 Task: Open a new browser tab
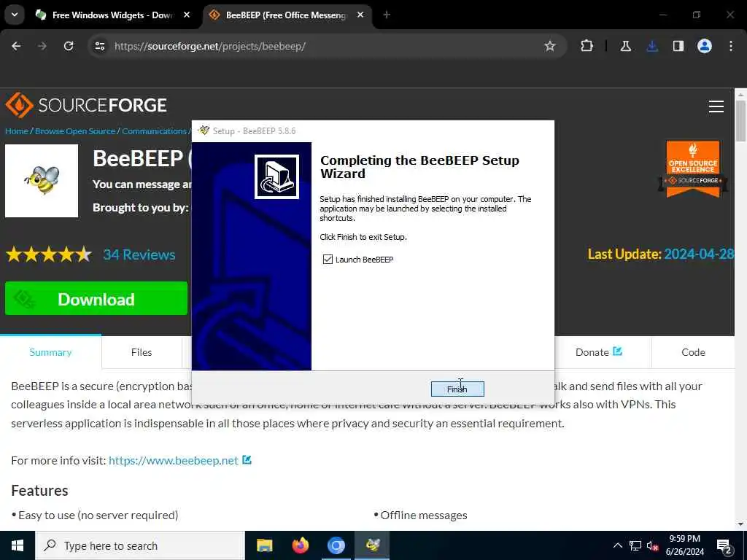tap(387, 15)
